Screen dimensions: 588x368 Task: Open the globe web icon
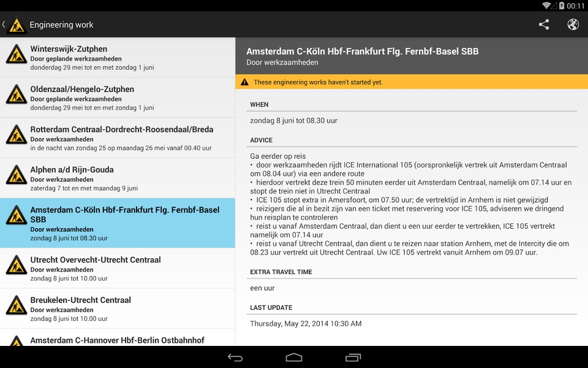[573, 25]
